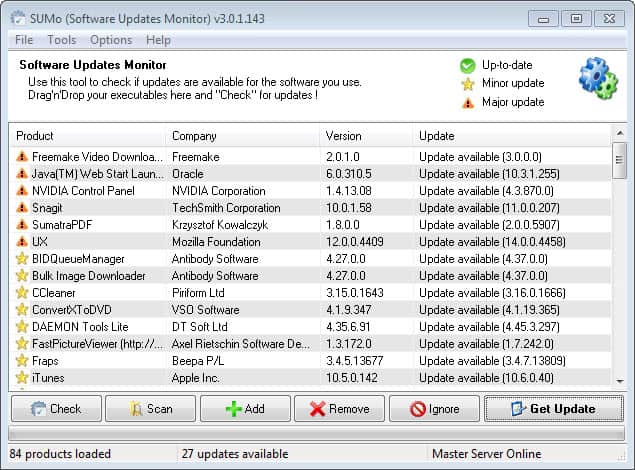635x470 pixels.
Task: Select the Oracle company cell
Action: click(188, 174)
